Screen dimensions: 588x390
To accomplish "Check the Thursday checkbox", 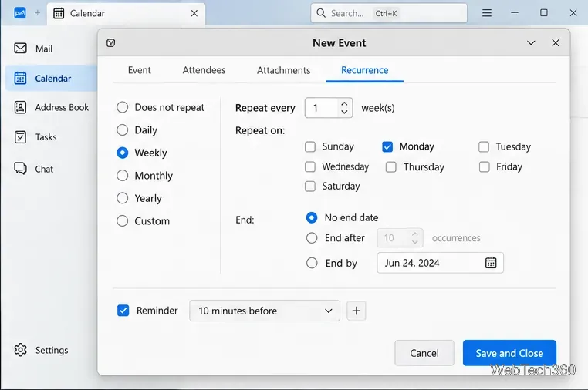I will [391, 166].
